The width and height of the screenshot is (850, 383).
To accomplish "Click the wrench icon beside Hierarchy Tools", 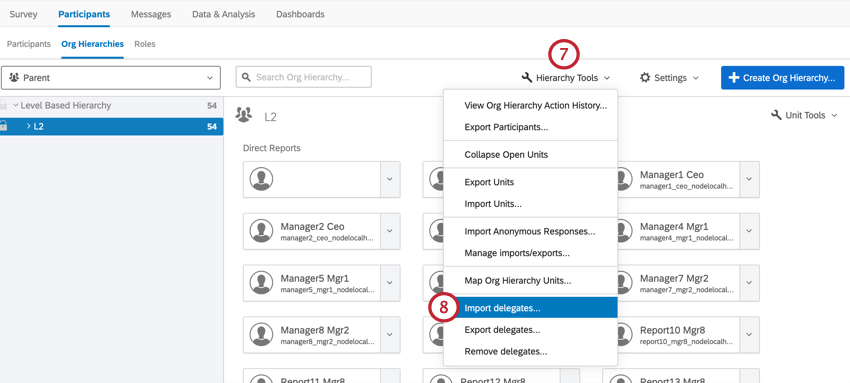I will click(x=526, y=78).
